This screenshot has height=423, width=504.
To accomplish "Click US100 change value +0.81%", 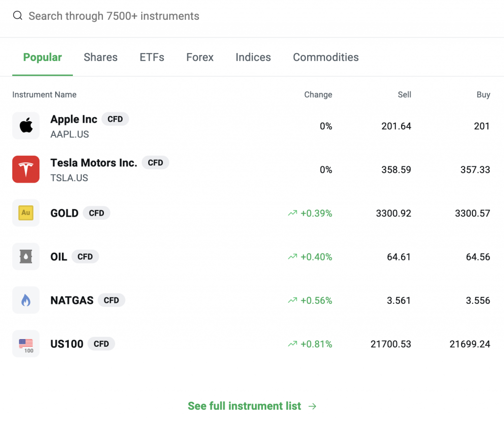I will tap(316, 344).
